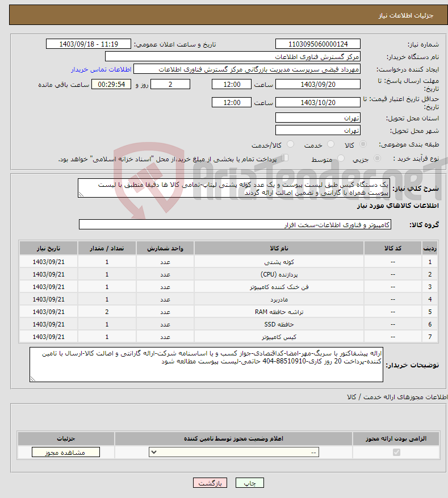Click the الزامی بودن ارائه مجوز column header
Image resolution: width=448 pixels, height=498 pixels.
pyautogui.click(x=396, y=438)
